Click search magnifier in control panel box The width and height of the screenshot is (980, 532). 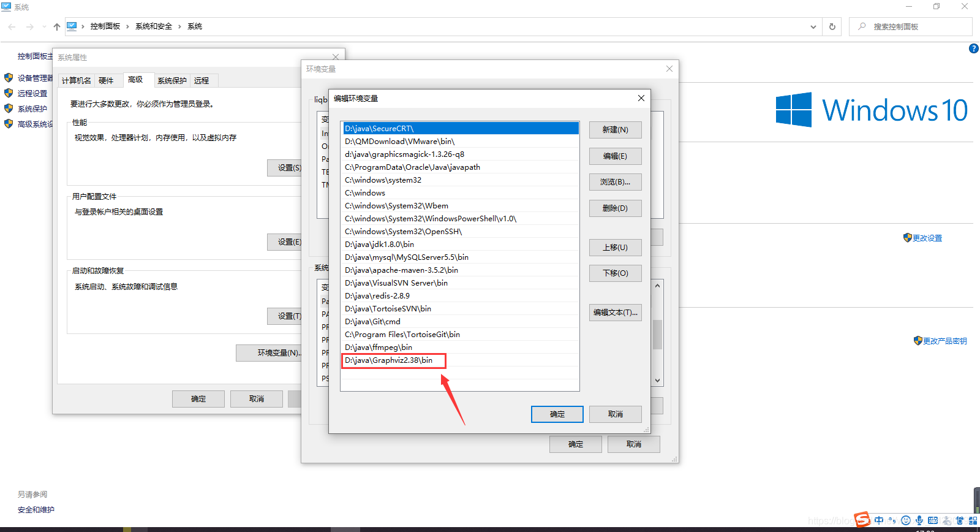click(x=862, y=26)
